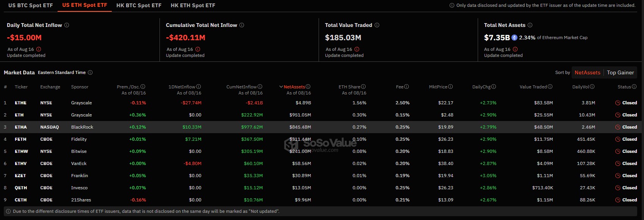Image resolution: width=644 pixels, height=220 pixels.
Task: Click the red alert icon under Cumulative Total Net Inflow date
Action: 198,49
